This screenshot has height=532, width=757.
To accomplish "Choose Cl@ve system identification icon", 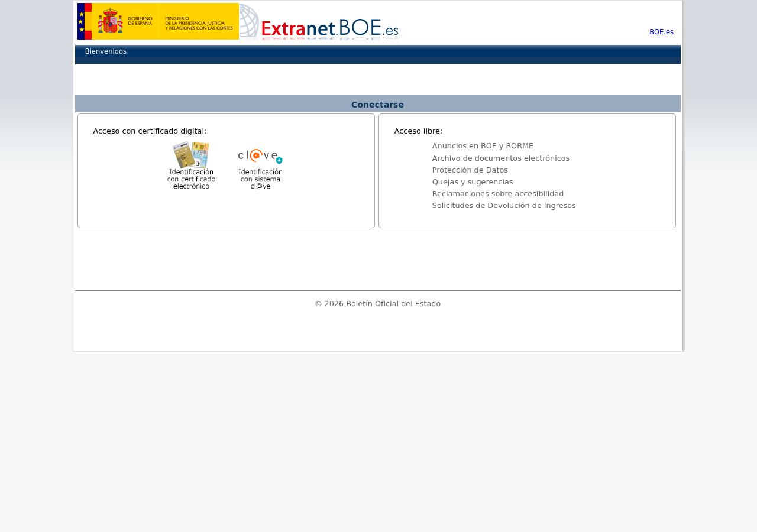I will pyautogui.click(x=260, y=168).
